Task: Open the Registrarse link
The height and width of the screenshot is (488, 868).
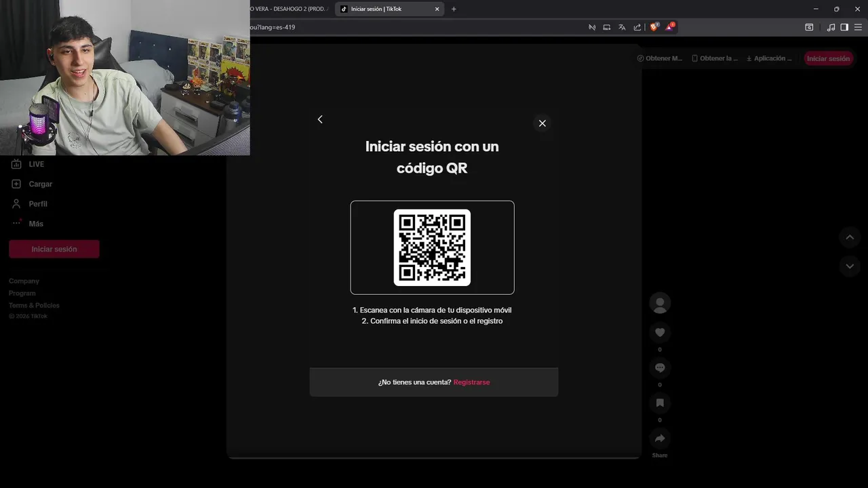Action: tap(471, 382)
